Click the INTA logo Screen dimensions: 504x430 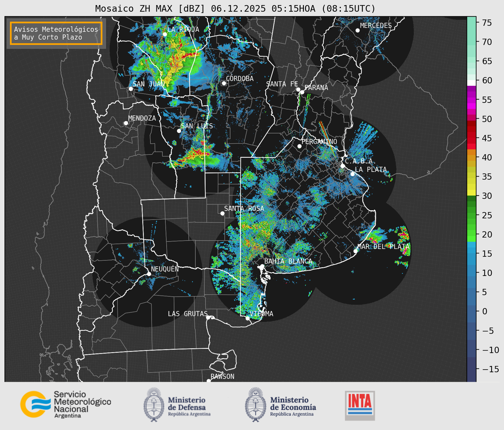(x=360, y=405)
